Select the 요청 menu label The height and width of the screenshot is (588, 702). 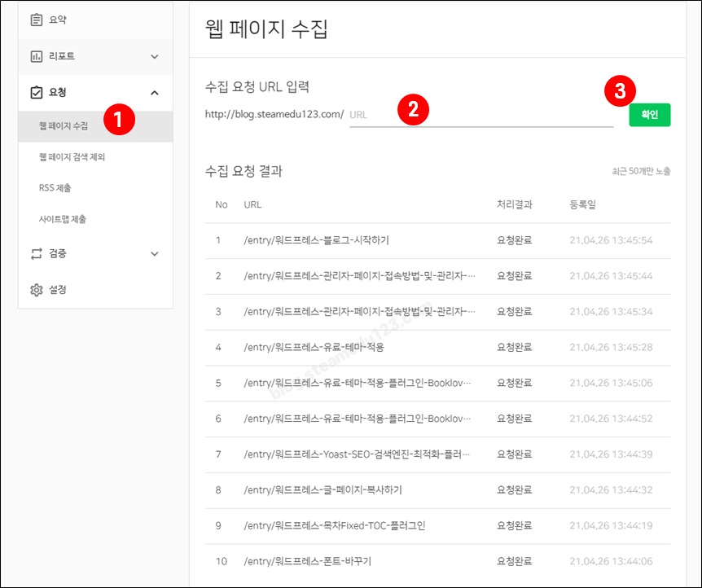point(58,92)
